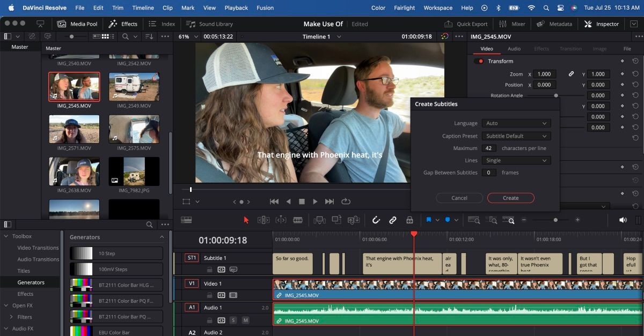Toggle timeline Snapping magnet icon

376,220
